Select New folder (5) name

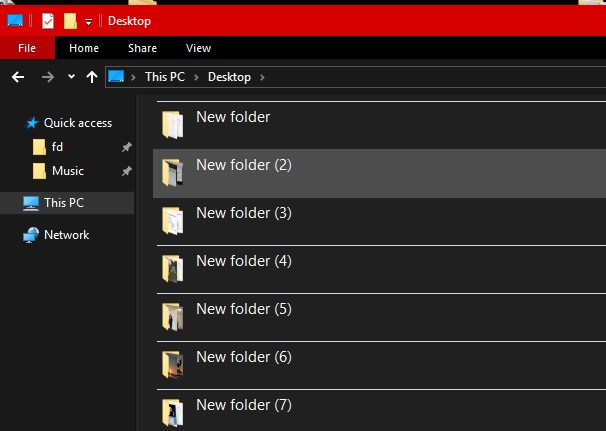(x=244, y=309)
